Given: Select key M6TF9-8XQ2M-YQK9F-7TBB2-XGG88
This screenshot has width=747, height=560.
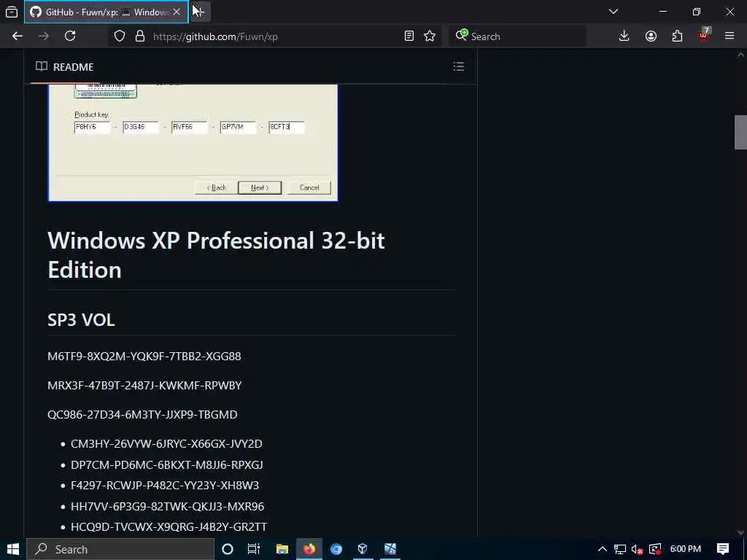Looking at the screenshot, I should pyautogui.click(x=144, y=356).
